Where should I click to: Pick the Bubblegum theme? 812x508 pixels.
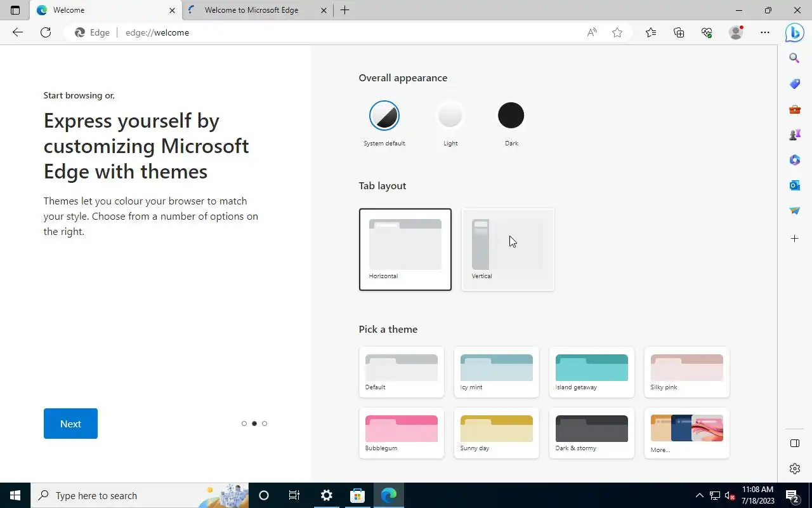(x=402, y=433)
